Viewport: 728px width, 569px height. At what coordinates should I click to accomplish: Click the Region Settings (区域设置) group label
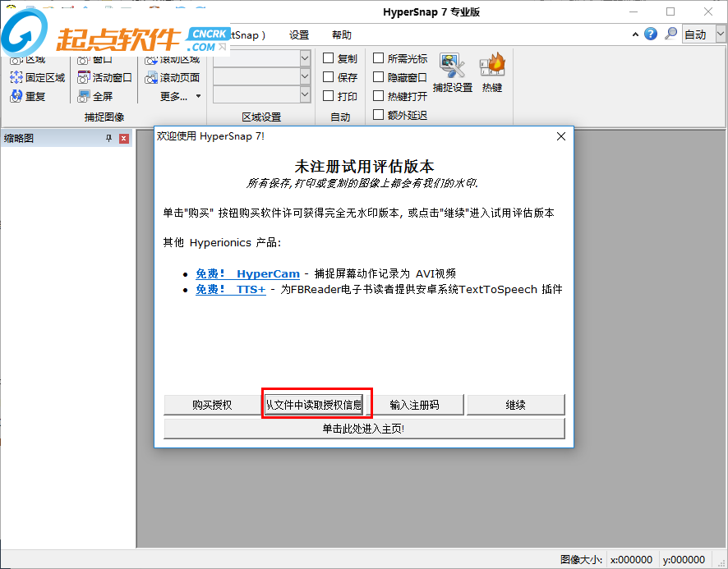tap(261, 117)
